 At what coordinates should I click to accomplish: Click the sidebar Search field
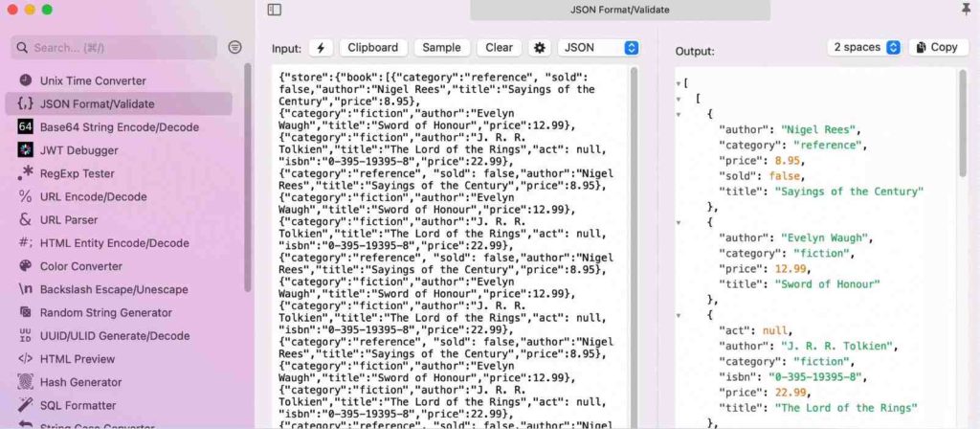(114, 48)
